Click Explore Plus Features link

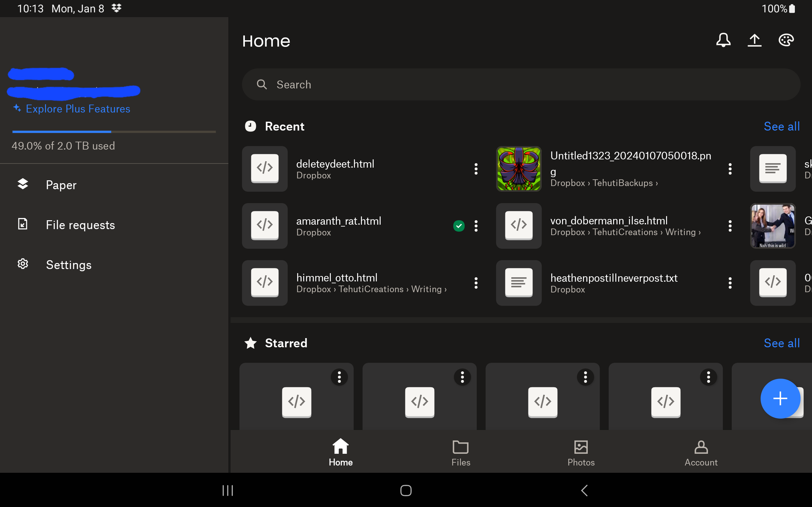71,109
